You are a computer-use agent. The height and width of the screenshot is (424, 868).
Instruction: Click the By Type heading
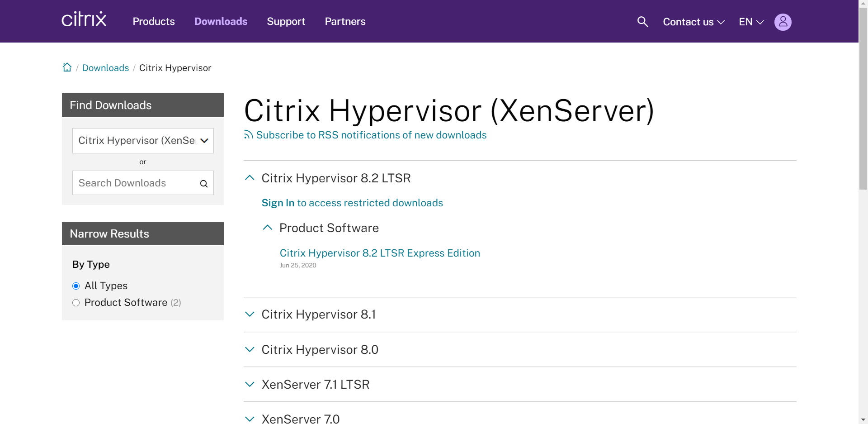pyautogui.click(x=91, y=264)
